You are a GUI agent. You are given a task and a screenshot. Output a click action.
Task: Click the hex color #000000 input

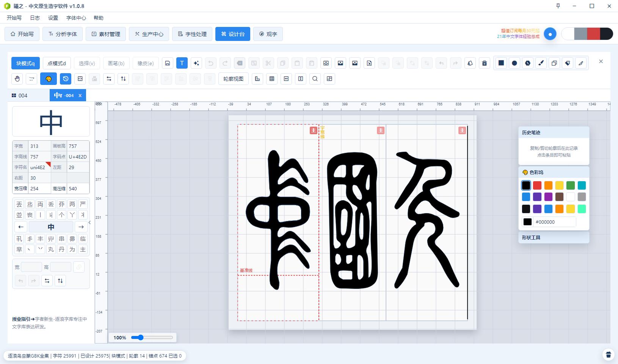click(555, 222)
